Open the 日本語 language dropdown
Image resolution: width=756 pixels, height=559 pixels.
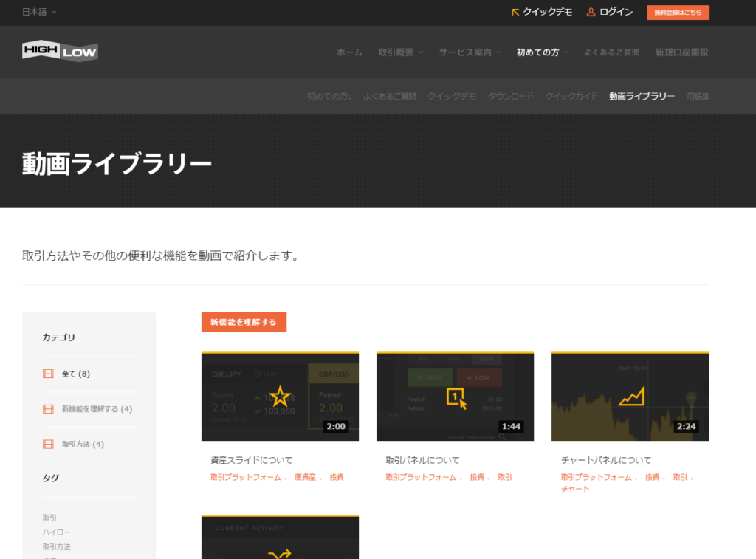pyautogui.click(x=39, y=12)
